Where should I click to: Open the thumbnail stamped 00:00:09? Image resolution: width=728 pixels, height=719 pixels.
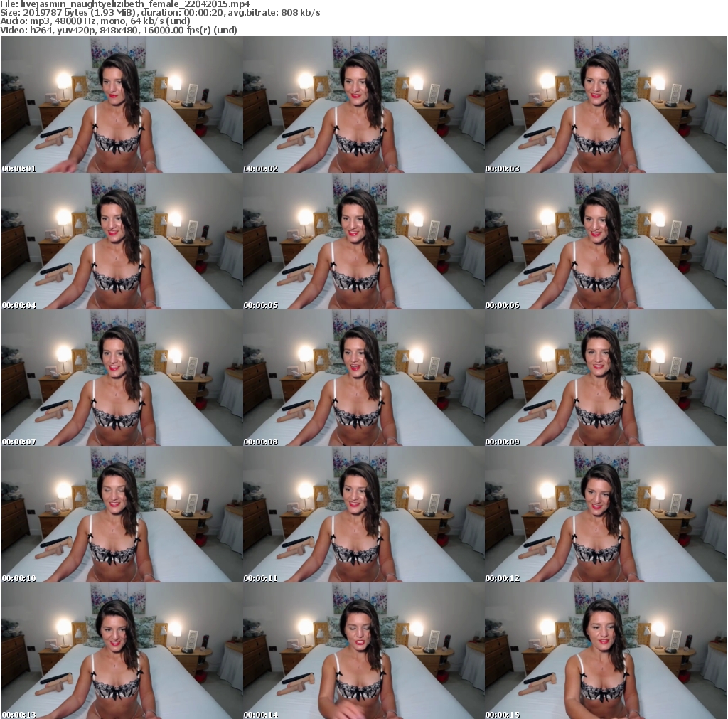[606, 378]
